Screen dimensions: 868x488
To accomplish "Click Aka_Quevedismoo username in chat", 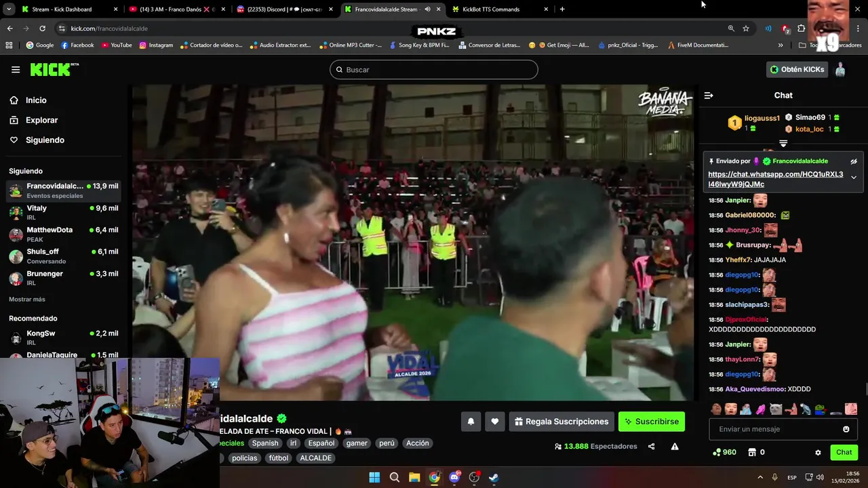I will [x=755, y=389].
